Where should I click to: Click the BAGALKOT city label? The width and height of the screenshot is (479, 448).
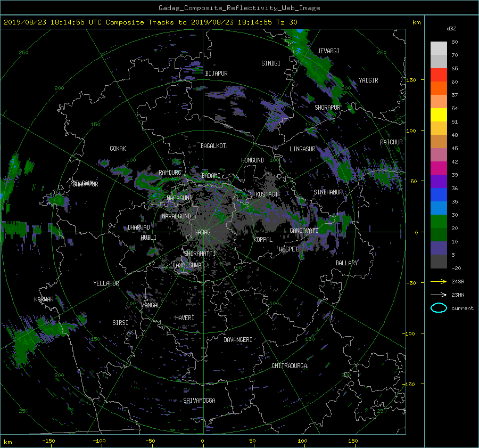[x=213, y=146]
